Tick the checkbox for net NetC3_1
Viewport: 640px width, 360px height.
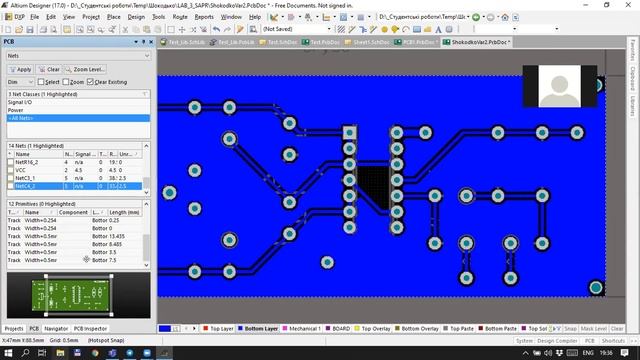(x=11, y=178)
